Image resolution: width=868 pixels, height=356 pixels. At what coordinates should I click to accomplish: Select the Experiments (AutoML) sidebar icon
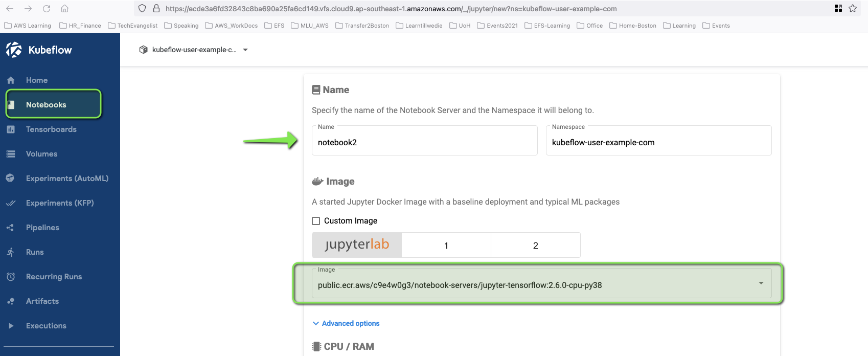coord(10,178)
